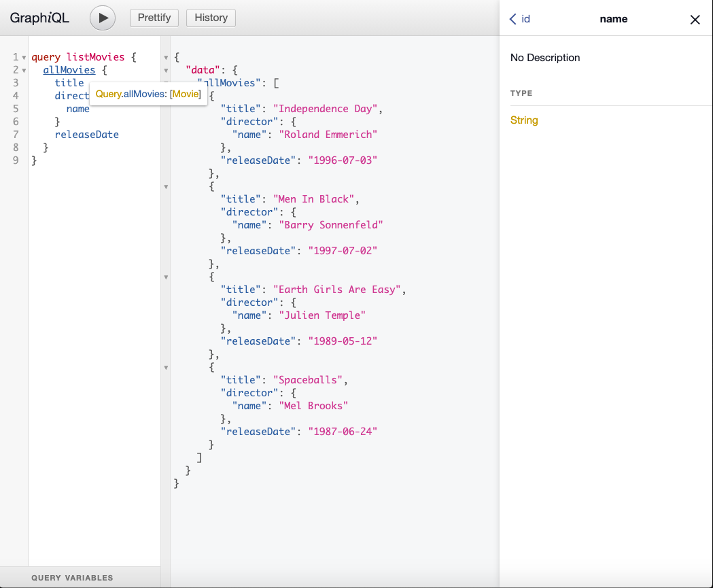Image resolution: width=713 pixels, height=588 pixels.
Task: Close the documentation explorer panel
Action: pos(695,20)
